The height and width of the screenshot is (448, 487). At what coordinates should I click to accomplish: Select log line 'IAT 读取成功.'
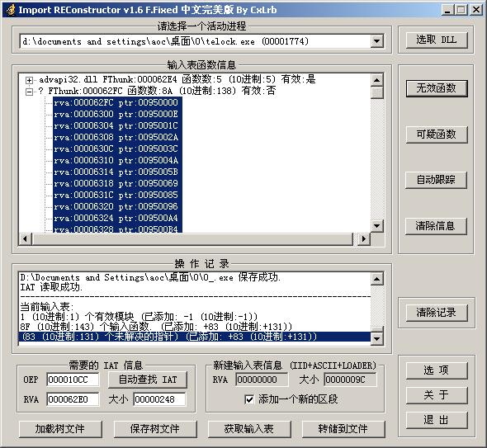pyautogui.click(x=51, y=287)
